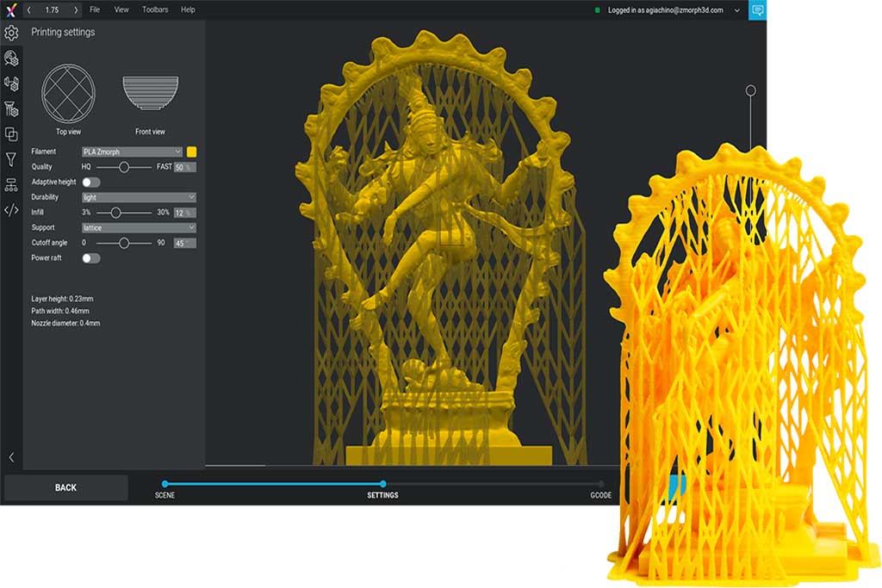Click the Infill percentage input field

(183, 213)
